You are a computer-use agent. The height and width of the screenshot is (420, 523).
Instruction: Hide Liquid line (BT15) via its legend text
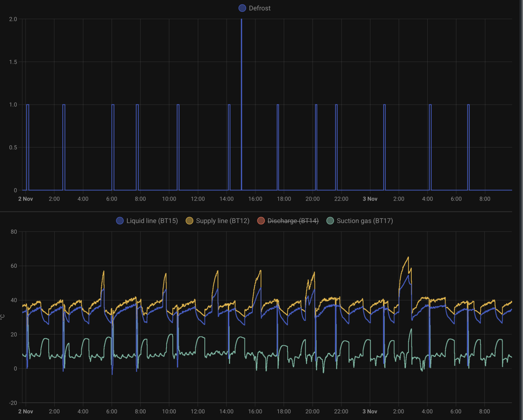(x=152, y=221)
